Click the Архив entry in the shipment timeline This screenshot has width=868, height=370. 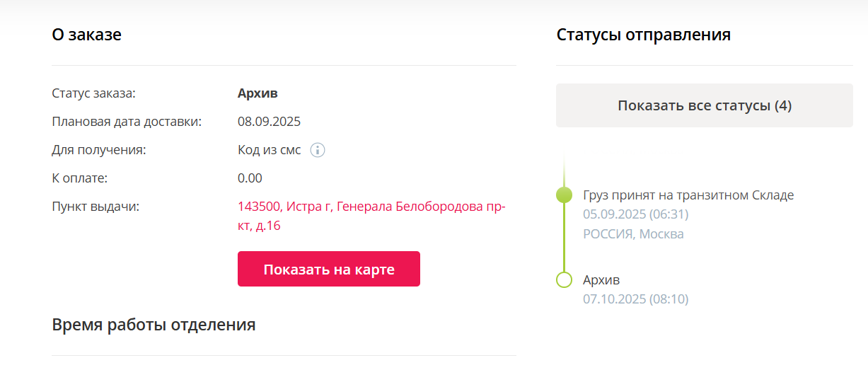(601, 280)
